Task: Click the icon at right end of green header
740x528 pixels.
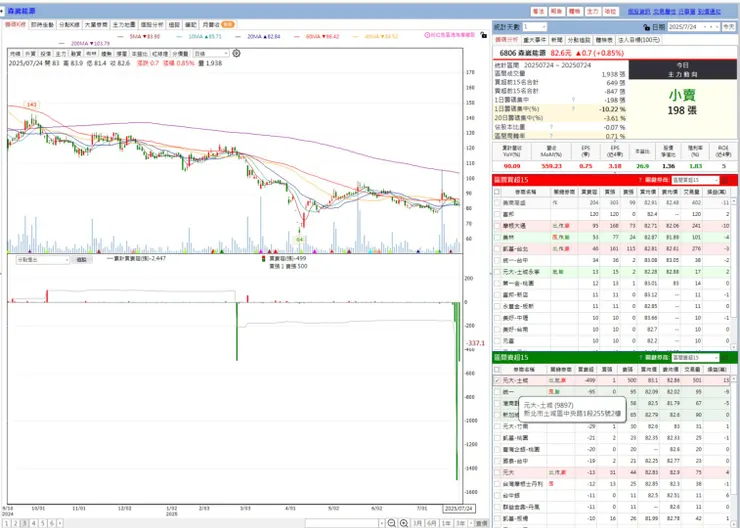Action: point(726,358)
